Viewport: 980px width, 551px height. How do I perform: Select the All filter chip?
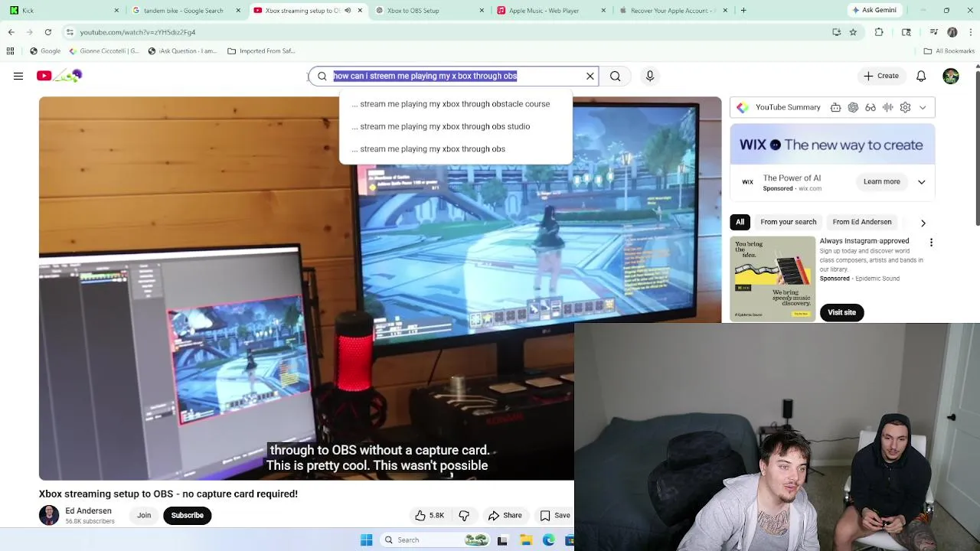coord(740,222)
